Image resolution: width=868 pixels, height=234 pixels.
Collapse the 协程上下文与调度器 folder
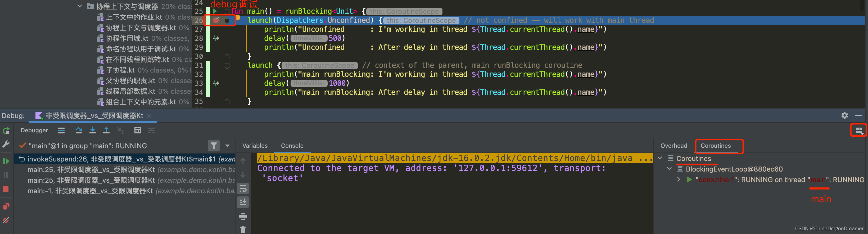pos(79,6)
